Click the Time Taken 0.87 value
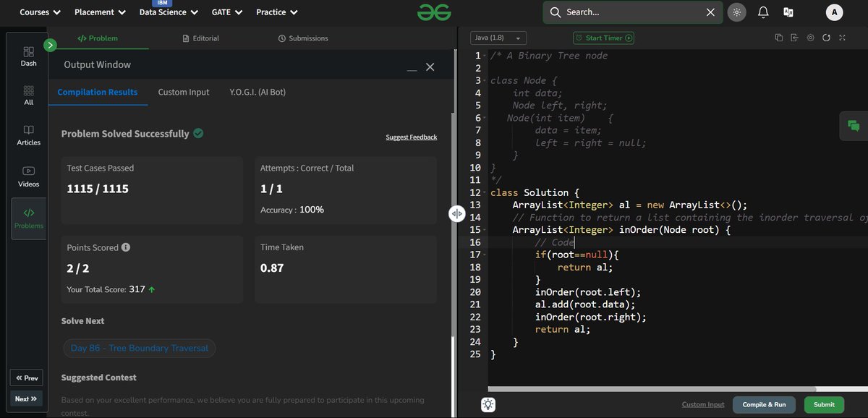Viewport: 868px width, 418px height. click(272, 268)
